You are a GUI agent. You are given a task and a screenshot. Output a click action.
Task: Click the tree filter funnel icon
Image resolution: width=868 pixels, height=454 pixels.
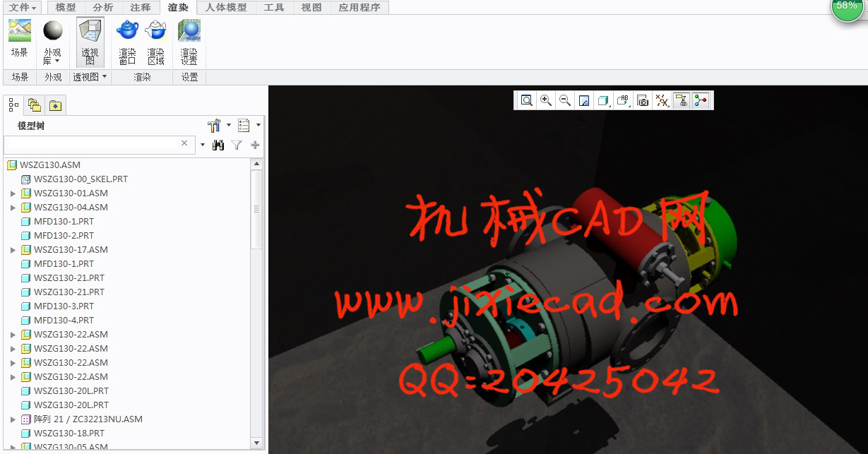(x=237, y=145)
